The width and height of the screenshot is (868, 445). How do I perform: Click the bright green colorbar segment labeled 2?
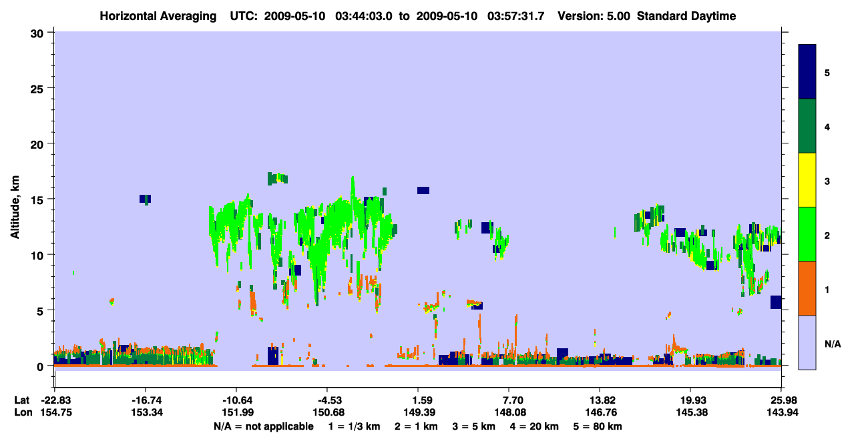807,234
